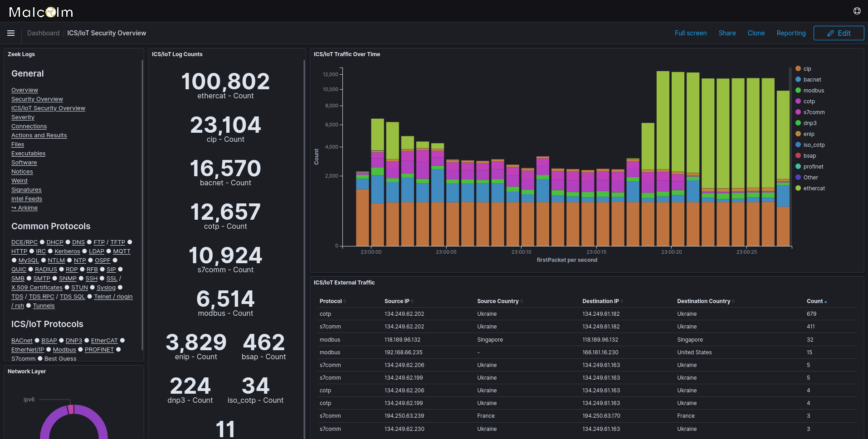
Task: Open the help menu via the life-ring icon
Action: tap(857, 10)
